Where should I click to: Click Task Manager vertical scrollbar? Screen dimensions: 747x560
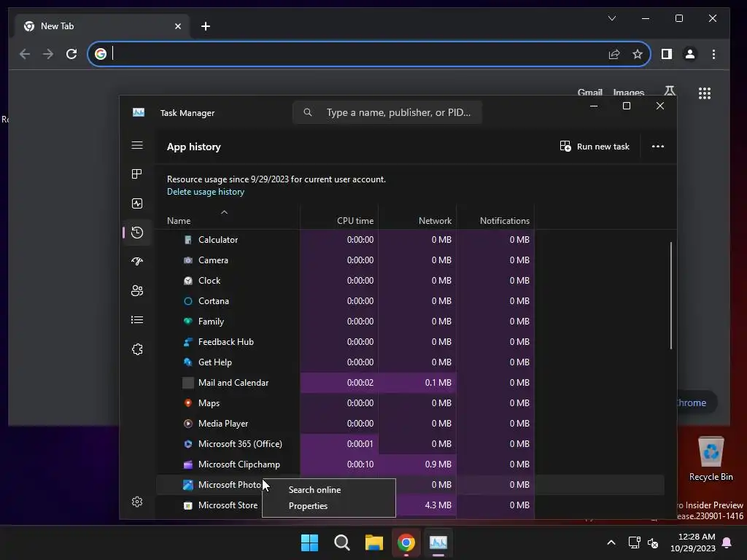coord(671,295)
